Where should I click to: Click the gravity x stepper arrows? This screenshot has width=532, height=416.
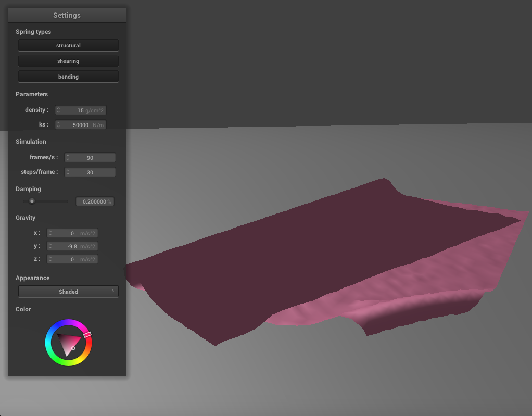click(50, 233)
